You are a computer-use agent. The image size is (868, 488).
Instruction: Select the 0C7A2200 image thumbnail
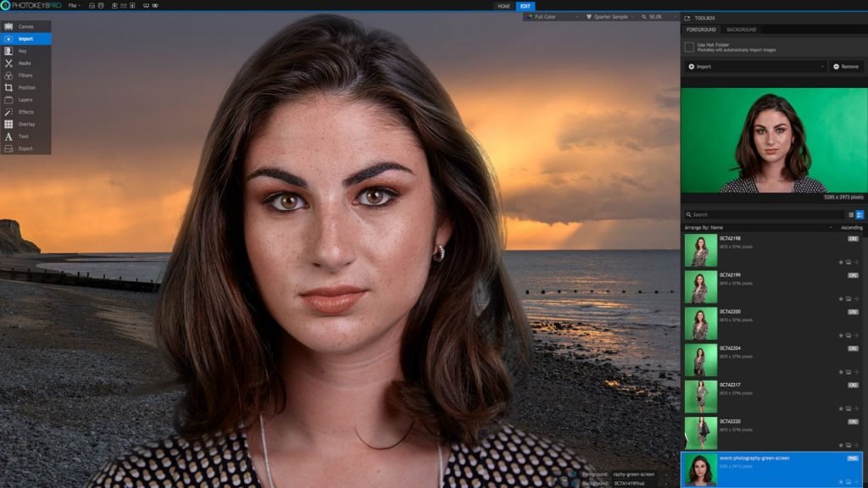(700, 323)
